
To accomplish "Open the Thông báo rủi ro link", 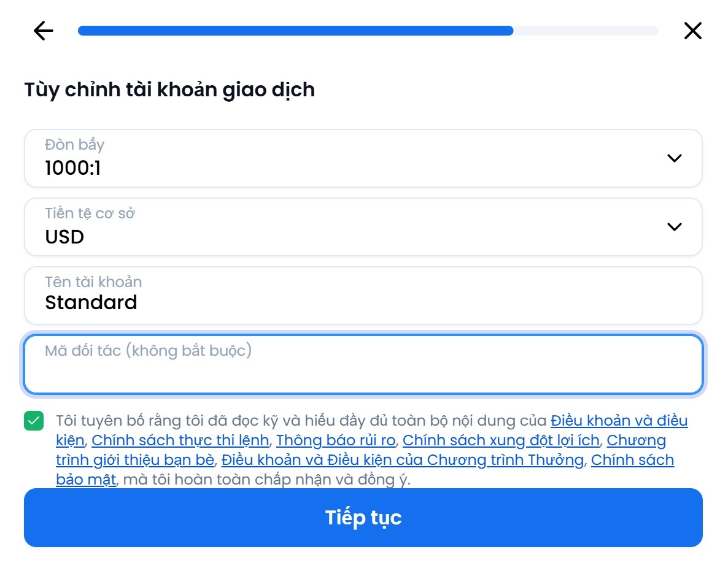I will pyautogui.click(x=336, y=440).
